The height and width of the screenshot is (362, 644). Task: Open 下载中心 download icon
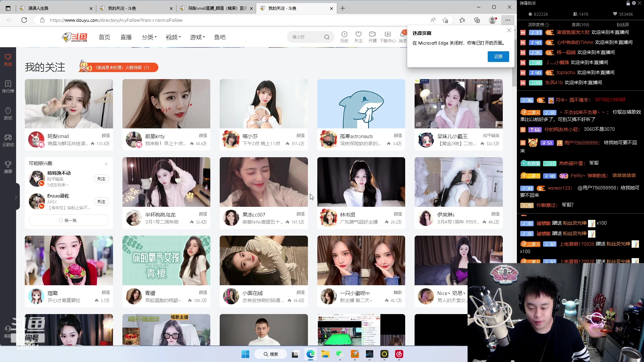[388, 37]
